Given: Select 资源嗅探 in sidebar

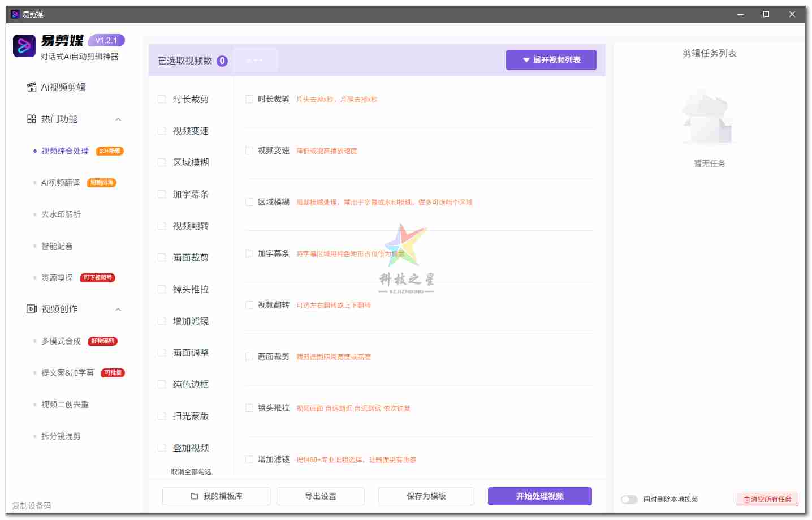Looking at the screenshot, I should pyautogui.click(x=57, y=277).
